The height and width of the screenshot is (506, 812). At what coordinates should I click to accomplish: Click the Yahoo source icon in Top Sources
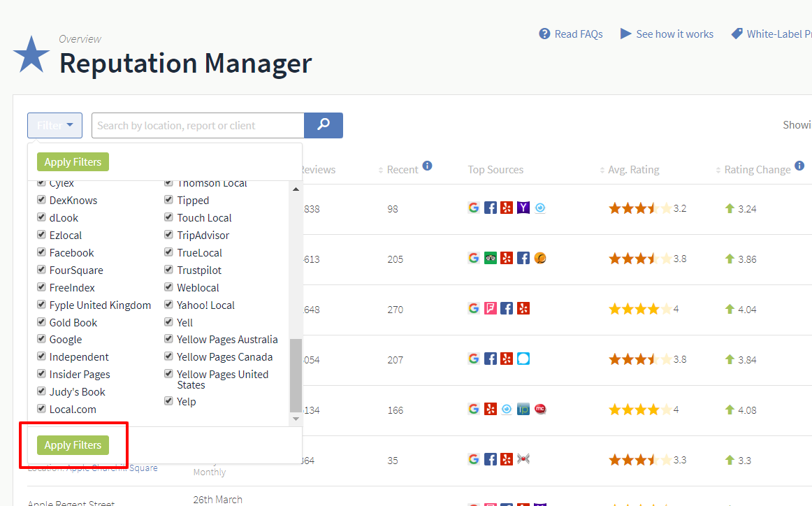point(523,208)
